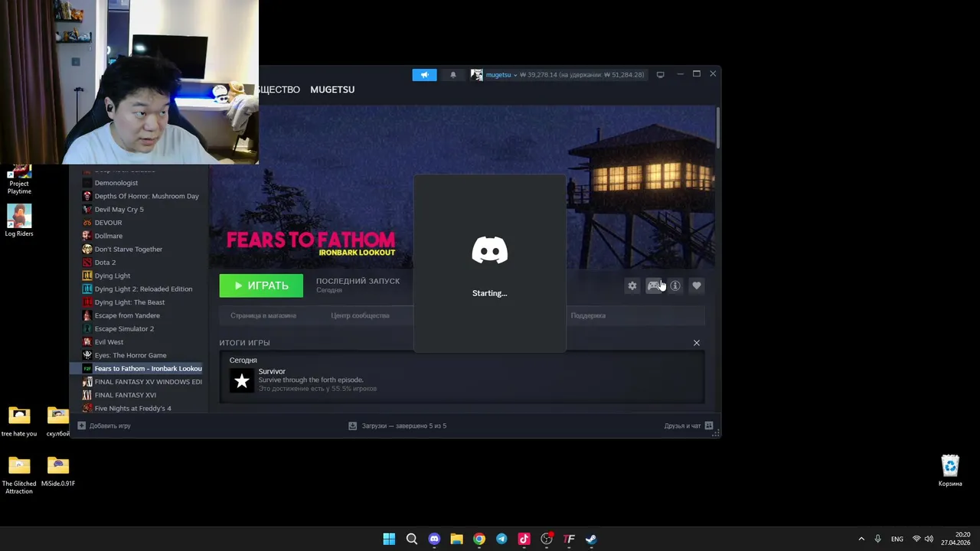This screenshot has width=980, height=551.
Task: Click the Dying Light game icon
Action: (87, 275)
